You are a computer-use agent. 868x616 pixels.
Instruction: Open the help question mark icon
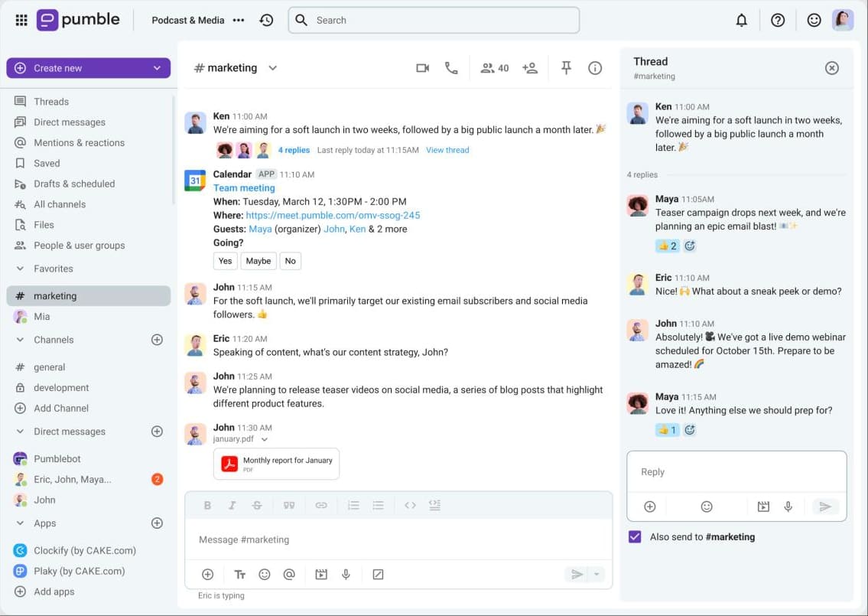point(778,21)
